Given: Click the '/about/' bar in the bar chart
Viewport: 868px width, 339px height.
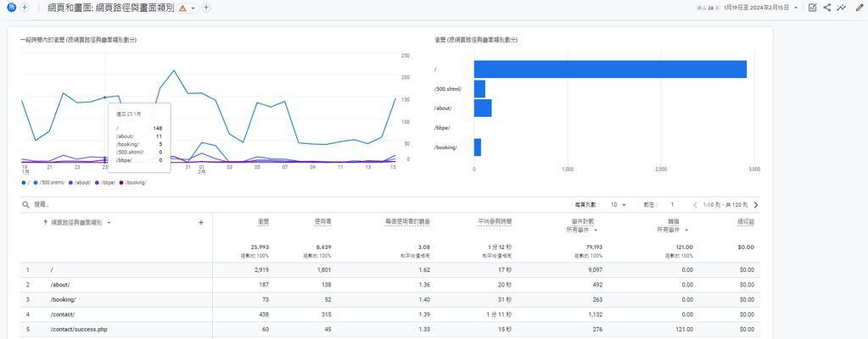Looking at the screenshot, I should point(483,108).
